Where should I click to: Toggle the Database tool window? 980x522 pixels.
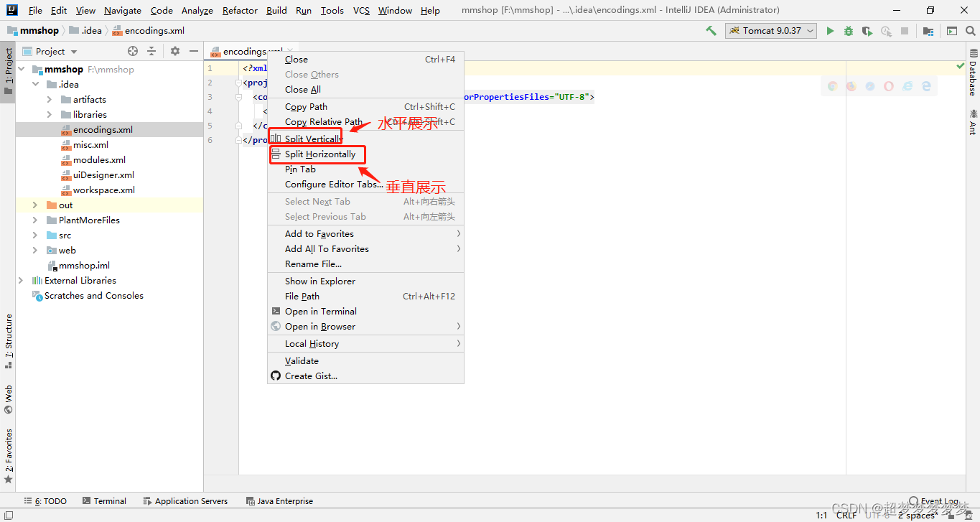point(973,73)
